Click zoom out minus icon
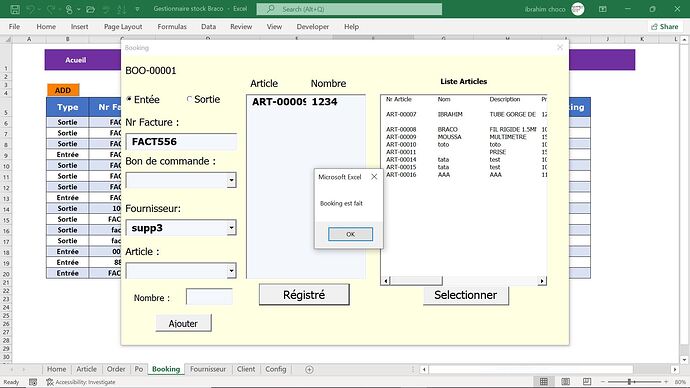Screen dimensions: 690x388 [x=603, y=382]
